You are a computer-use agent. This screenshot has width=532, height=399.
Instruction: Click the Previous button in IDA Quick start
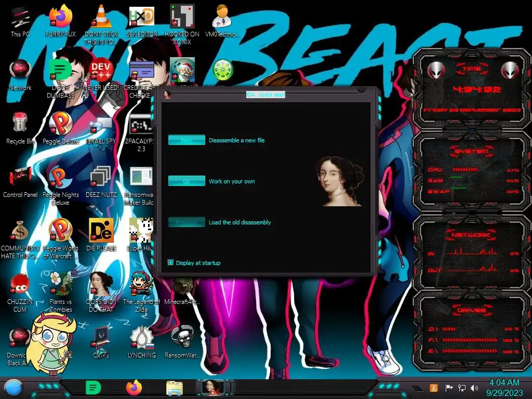point(187,222)
